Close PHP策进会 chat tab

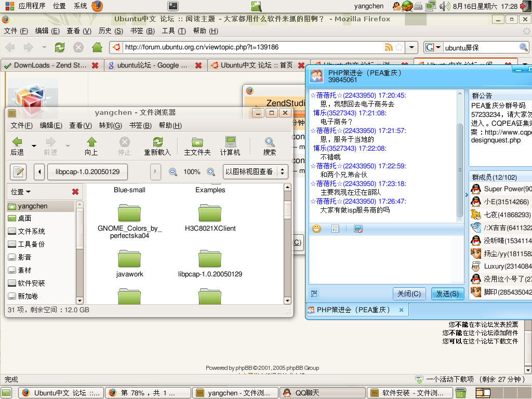[401, 310]
